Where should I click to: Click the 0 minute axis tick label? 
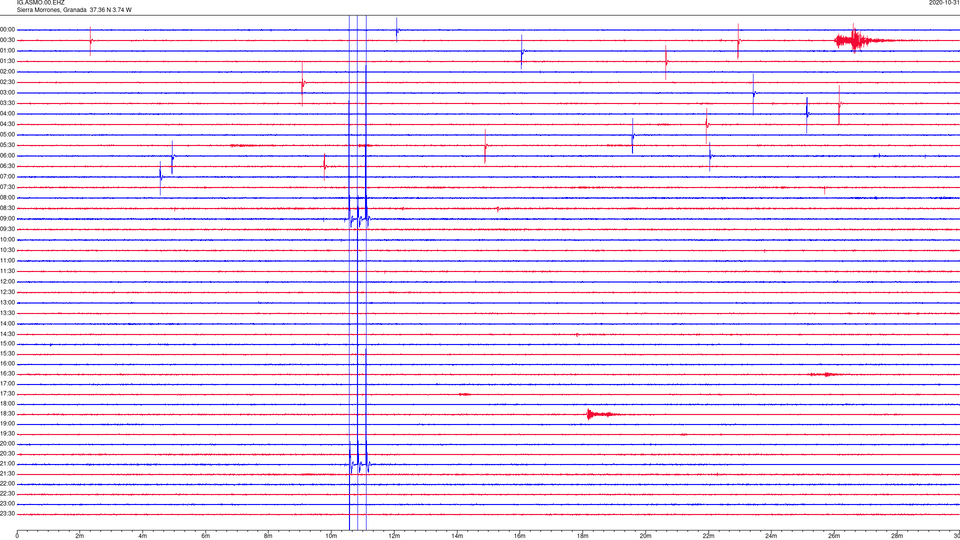pos(17,536)
